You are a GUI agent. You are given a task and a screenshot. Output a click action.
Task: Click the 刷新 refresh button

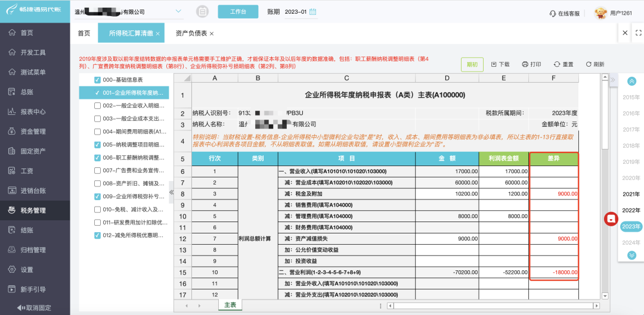coord(595,64)
